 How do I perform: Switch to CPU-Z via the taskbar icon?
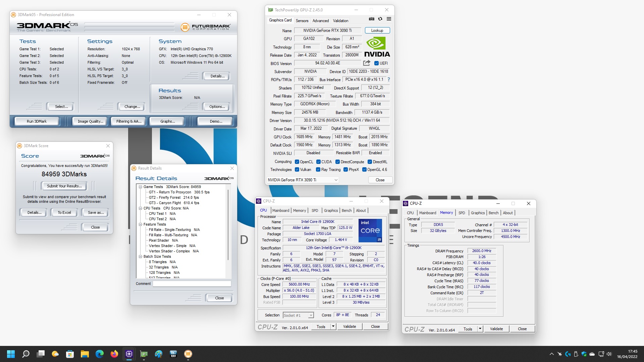[129, 354]
